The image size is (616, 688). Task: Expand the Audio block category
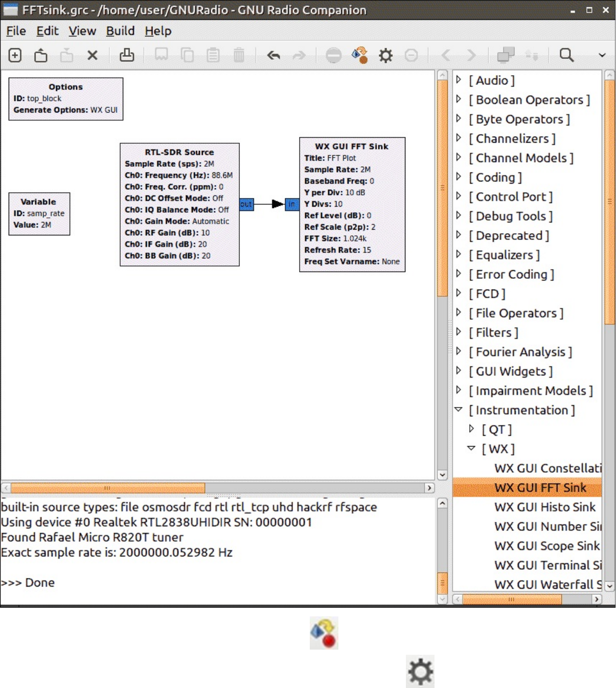pos(459,80)
